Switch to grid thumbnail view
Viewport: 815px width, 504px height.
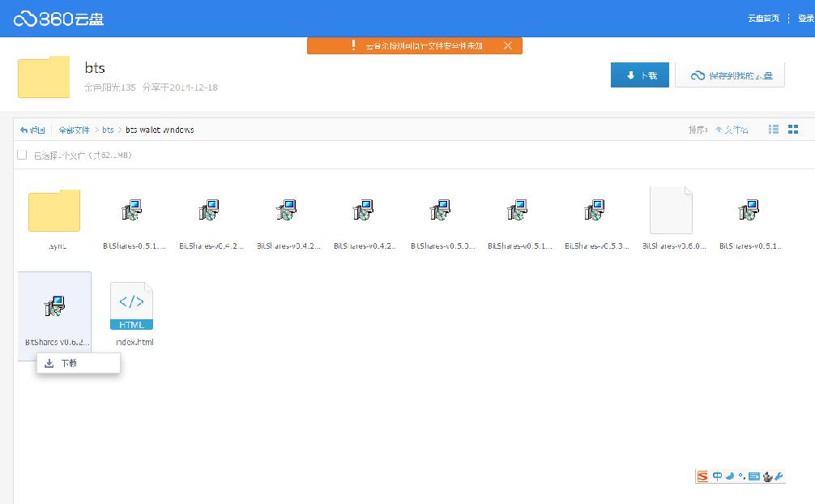793,130
